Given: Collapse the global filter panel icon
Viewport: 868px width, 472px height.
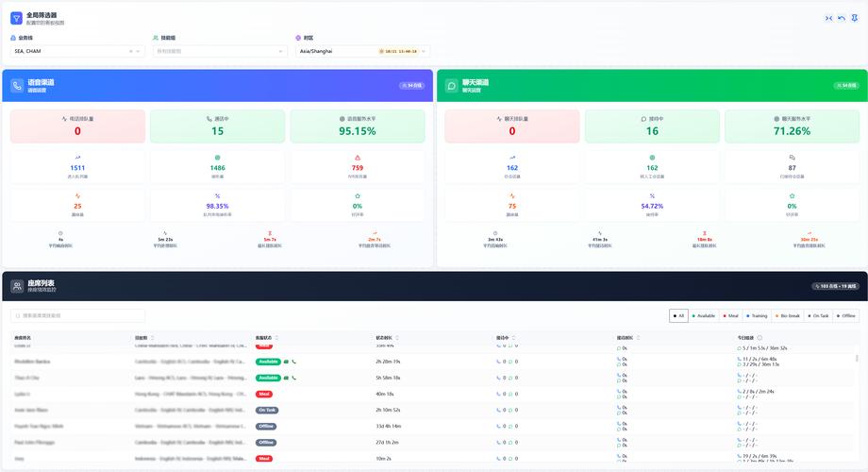Looking at the screenshot, I should click(x=828, y=18).
